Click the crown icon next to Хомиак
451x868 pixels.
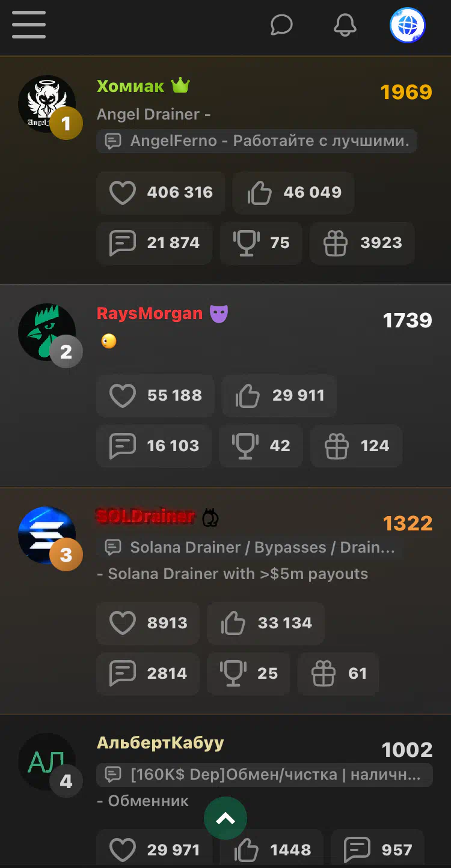click(180, 86)
